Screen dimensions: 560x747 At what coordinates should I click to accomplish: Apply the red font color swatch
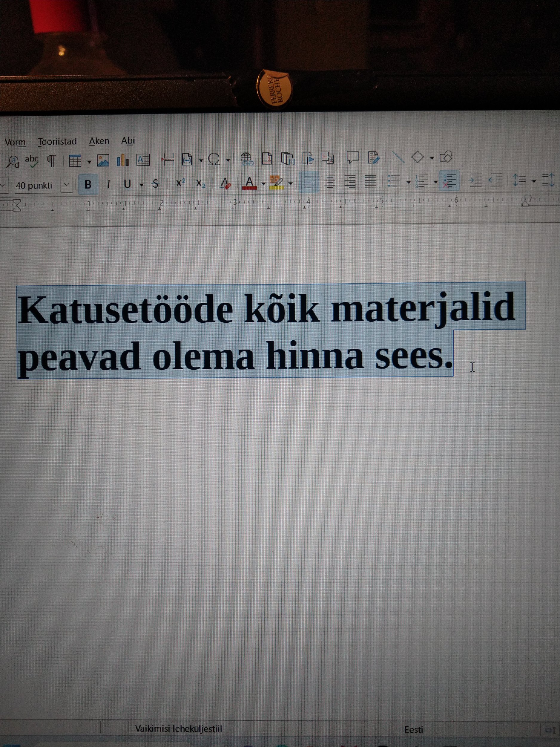[249, 183]
